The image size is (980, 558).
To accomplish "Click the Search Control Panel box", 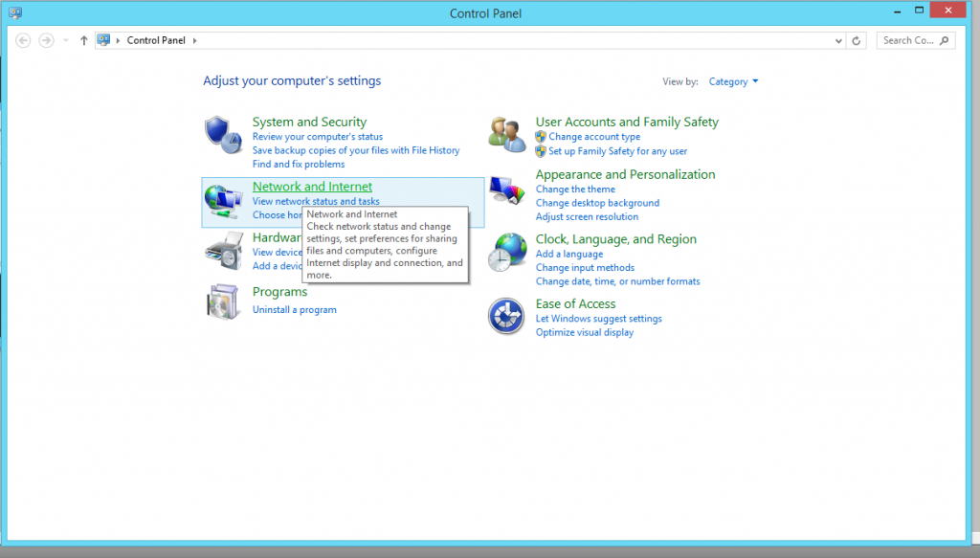I will coord(909,40).
